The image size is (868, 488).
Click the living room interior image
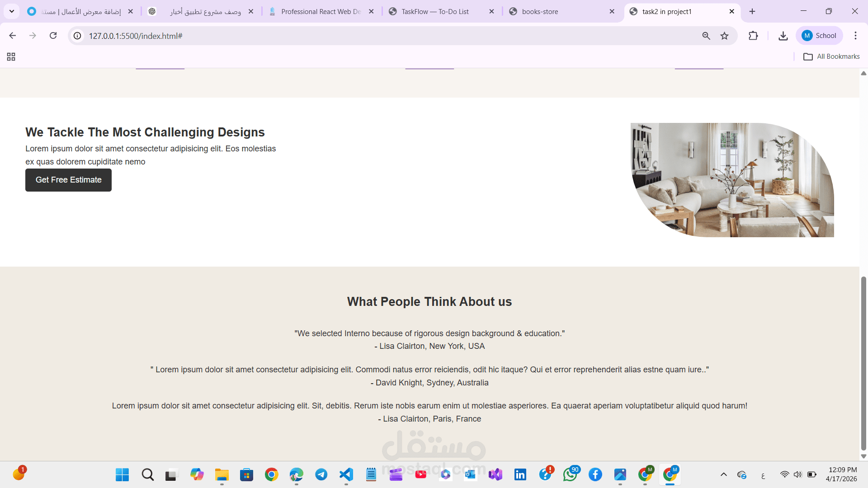732,180
